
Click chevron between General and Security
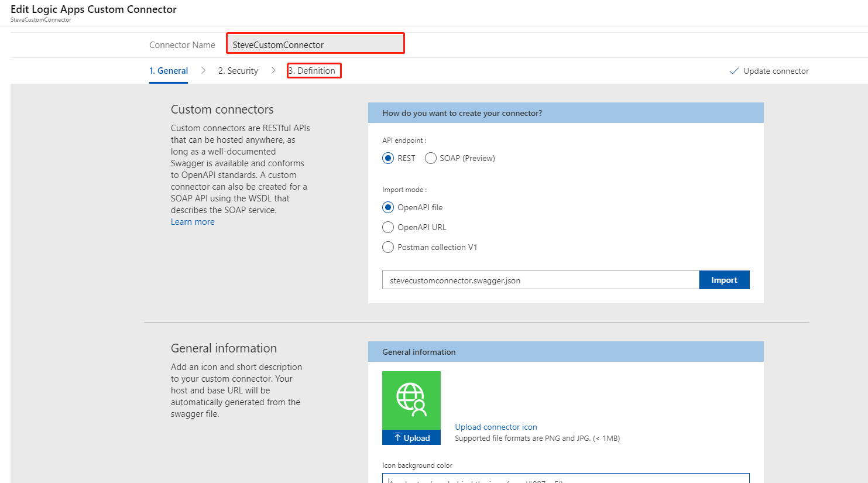203,70
